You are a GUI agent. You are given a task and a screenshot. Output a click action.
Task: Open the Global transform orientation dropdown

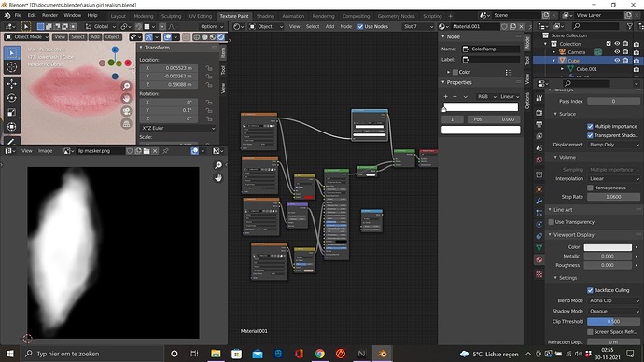101,26
